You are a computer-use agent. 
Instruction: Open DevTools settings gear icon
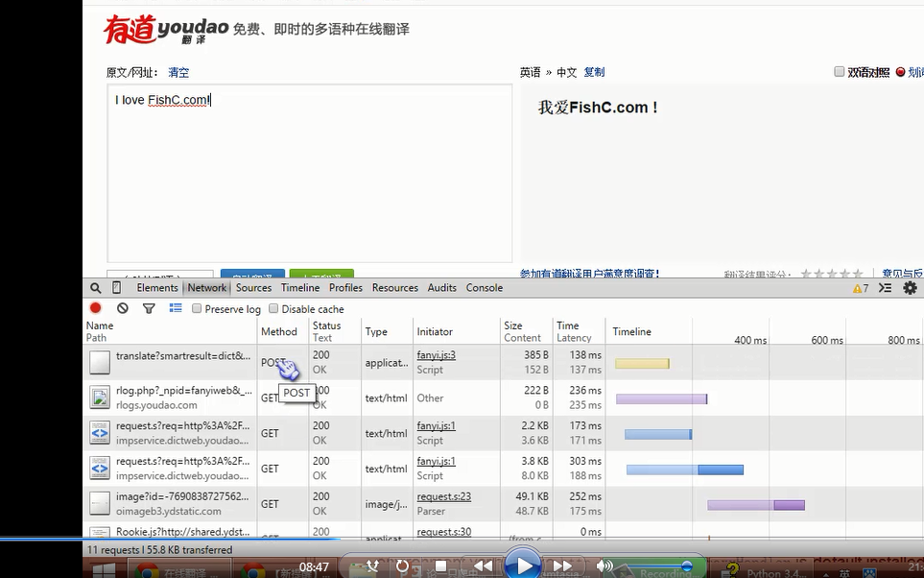click(910, 288)
